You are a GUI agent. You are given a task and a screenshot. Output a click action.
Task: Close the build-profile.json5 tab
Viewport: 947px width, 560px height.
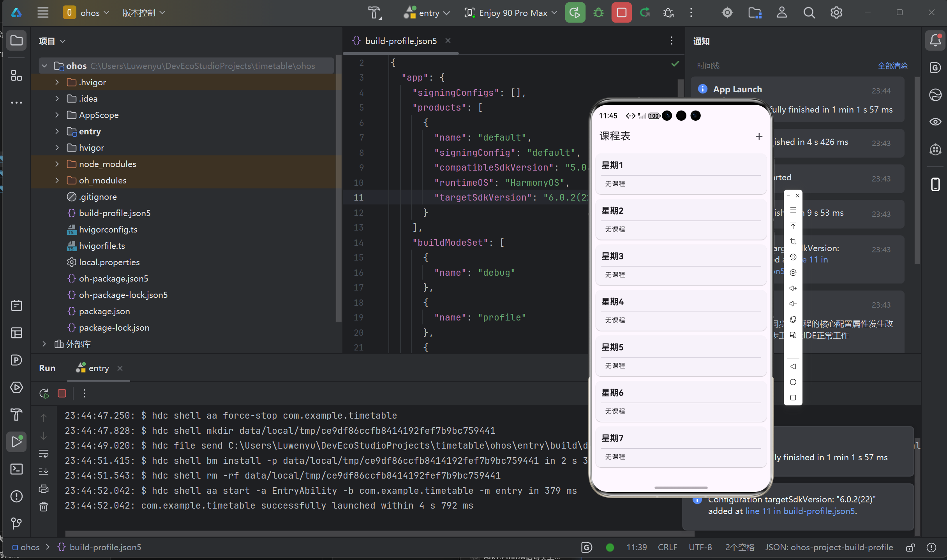coord(448,41)
